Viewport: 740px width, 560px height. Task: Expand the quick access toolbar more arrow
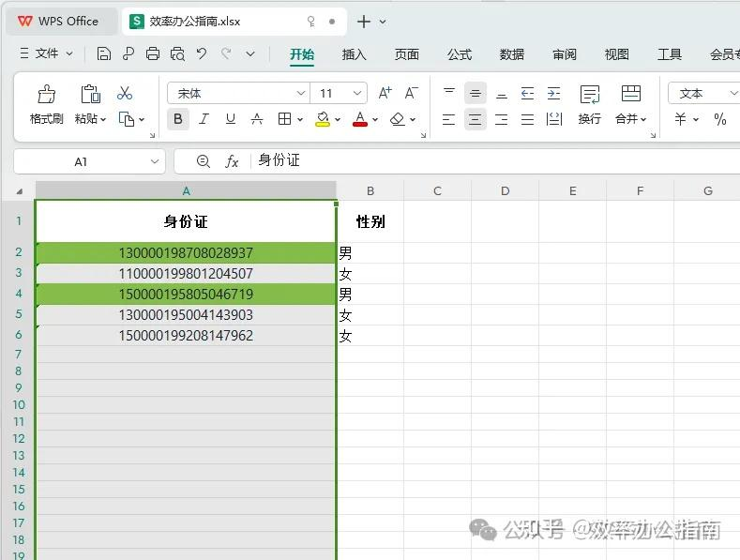(250, 53)
